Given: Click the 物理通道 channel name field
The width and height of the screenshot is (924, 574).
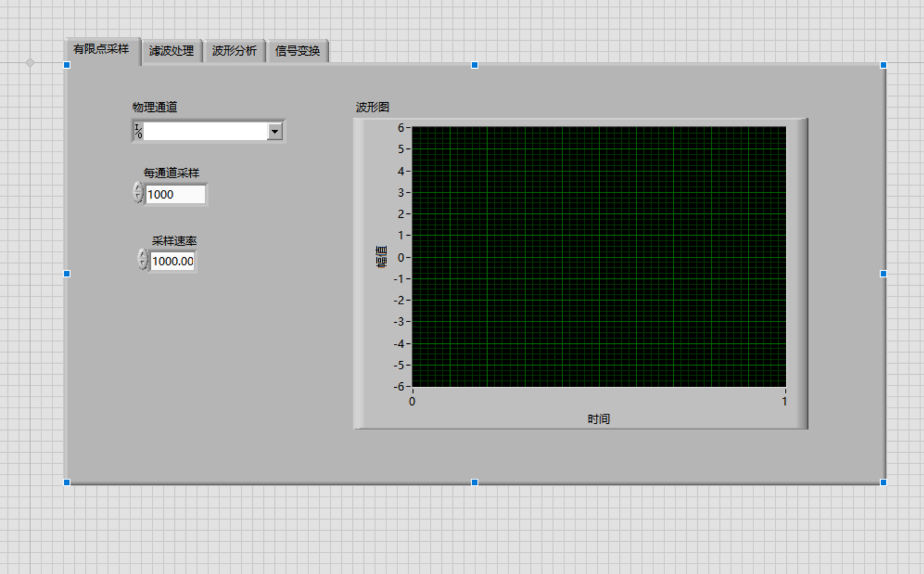Looking at the screenshot, I should pos(206,131).
